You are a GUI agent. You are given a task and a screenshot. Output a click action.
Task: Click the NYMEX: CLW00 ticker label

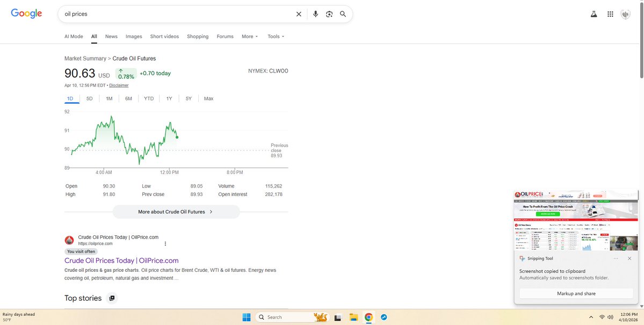[x=268, y=71]
